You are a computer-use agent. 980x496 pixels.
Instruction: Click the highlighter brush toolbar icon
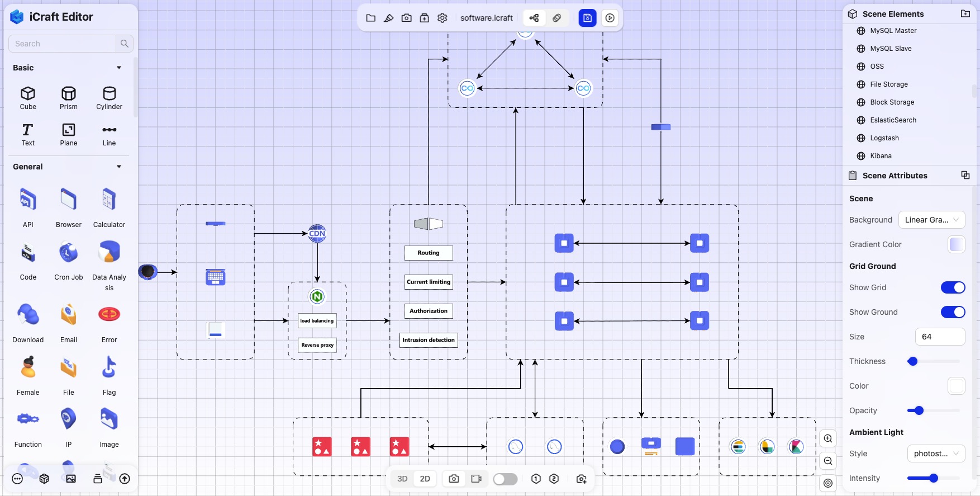(388, 18)
